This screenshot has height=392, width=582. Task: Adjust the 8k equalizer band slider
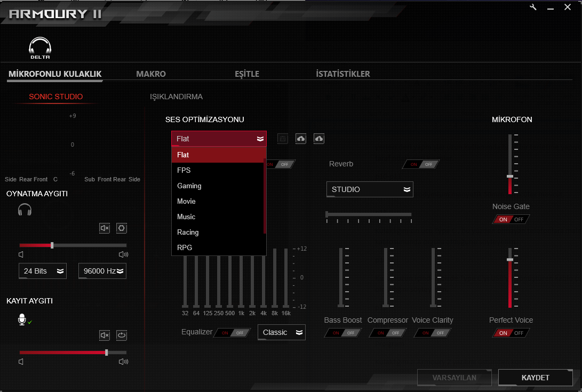coord(275,278)
